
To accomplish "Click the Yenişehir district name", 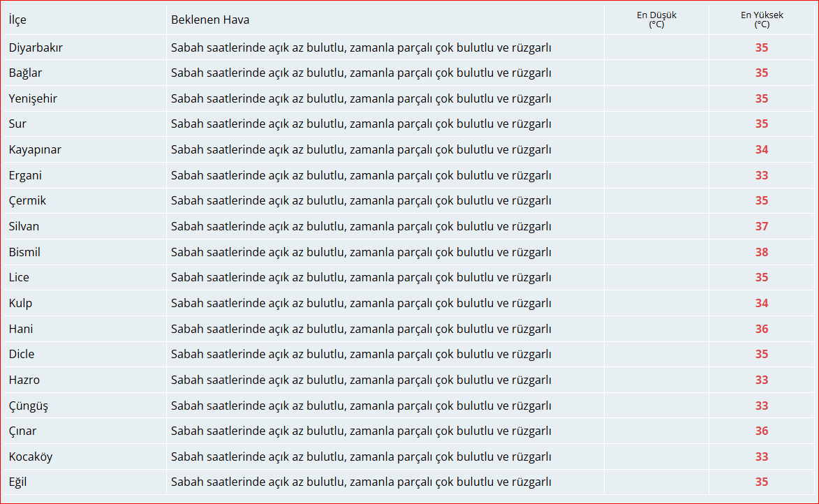I will pyautogui.click(x=33, y=98).
